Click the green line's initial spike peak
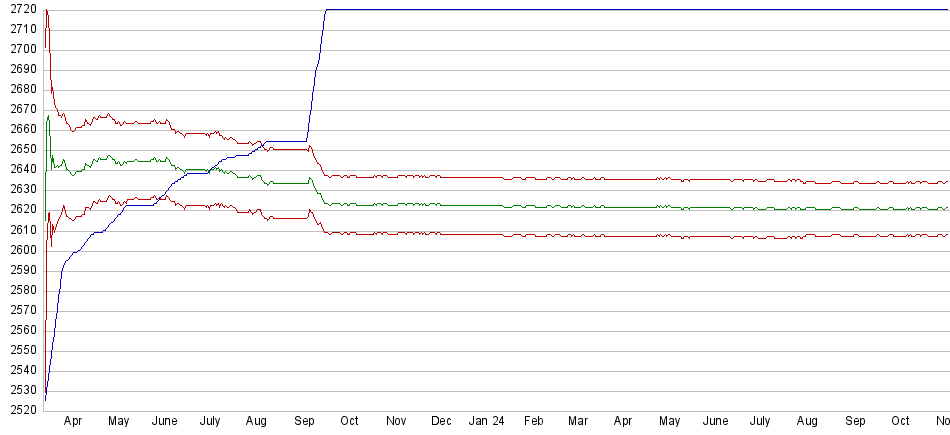This screenshot has height=435, width=950. coord(48,117)
